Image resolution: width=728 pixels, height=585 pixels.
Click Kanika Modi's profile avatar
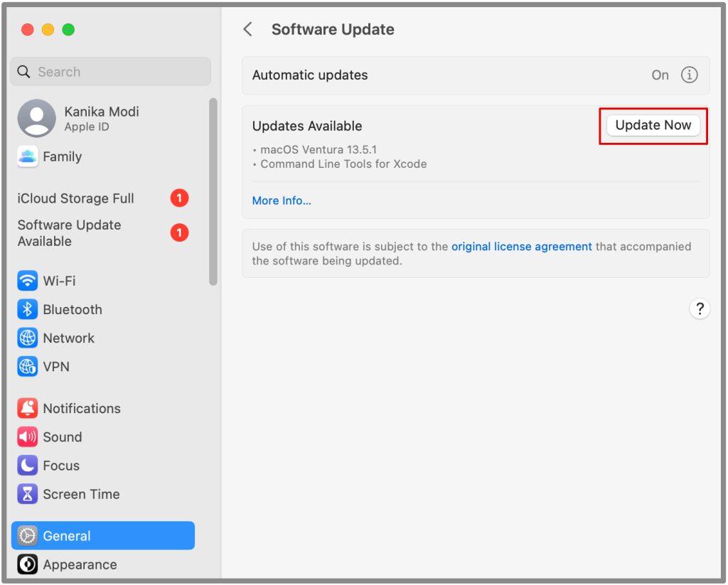click(x=37, y=119)
